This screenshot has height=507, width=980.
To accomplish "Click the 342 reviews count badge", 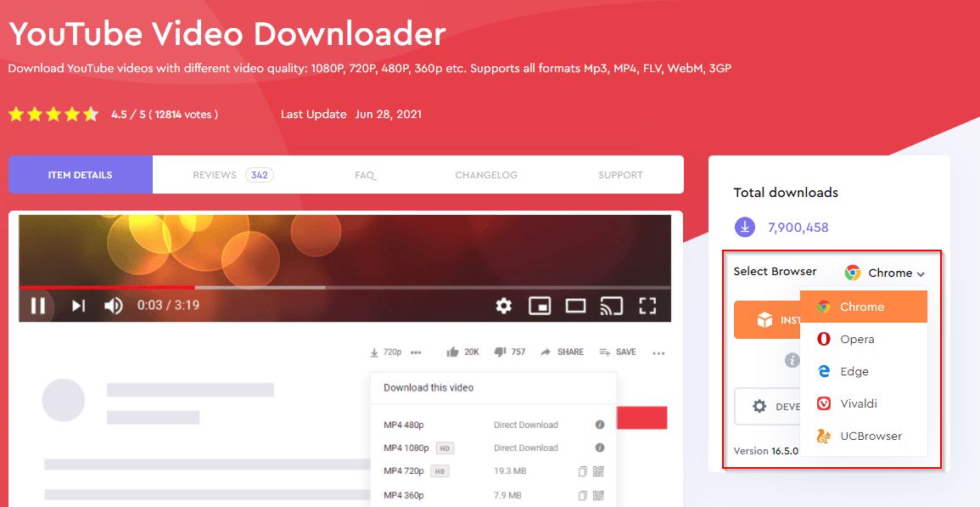I will (260, 175).
